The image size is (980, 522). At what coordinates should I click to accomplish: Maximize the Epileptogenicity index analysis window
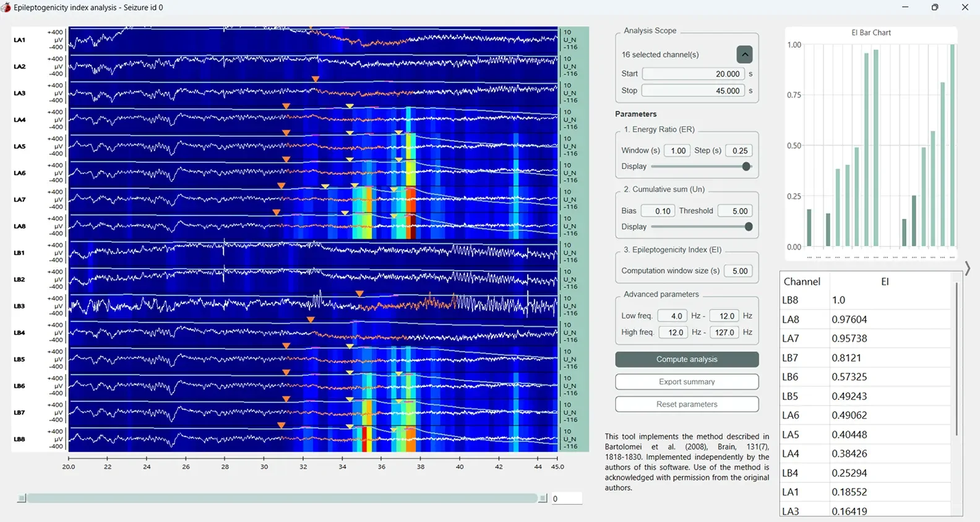[935, 7]
